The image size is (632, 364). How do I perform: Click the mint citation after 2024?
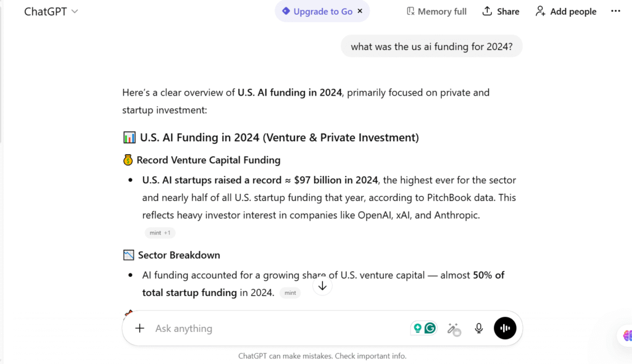tap(290, 292)
